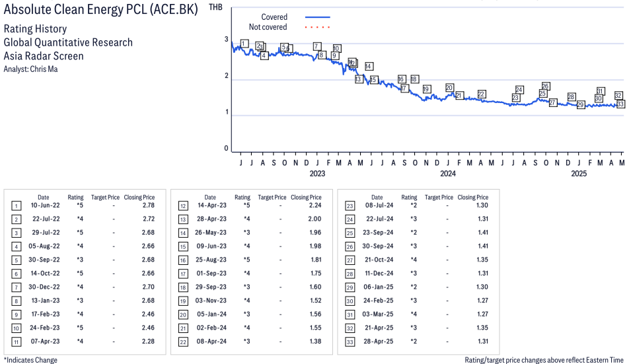631x364 pixels.
Task: Click the Rating History heading
Action: (x=36, y=29)
